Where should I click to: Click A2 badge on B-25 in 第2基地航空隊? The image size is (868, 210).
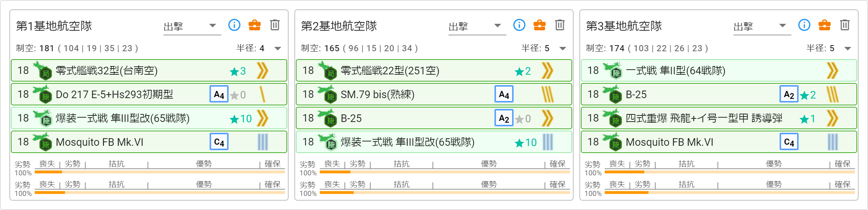point(504,118)
